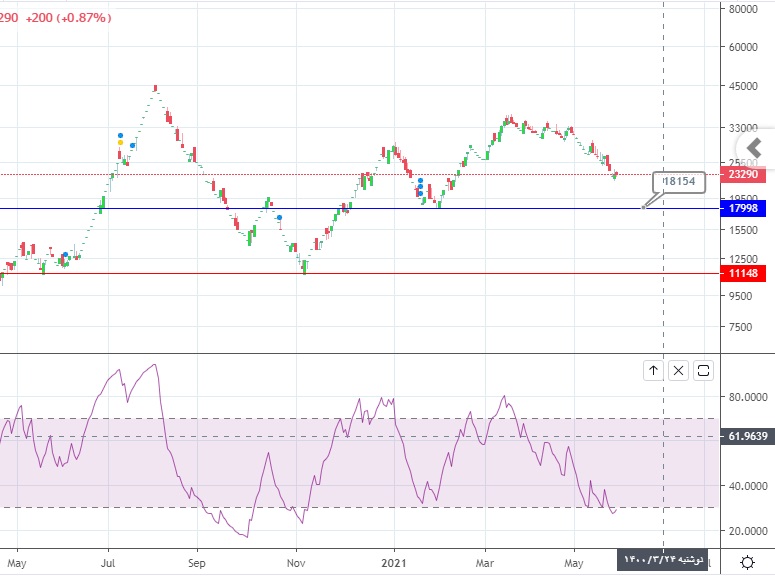Click the 61.9639 RSI value label
This screenshot has height=579, width=775.
point(747,436)
